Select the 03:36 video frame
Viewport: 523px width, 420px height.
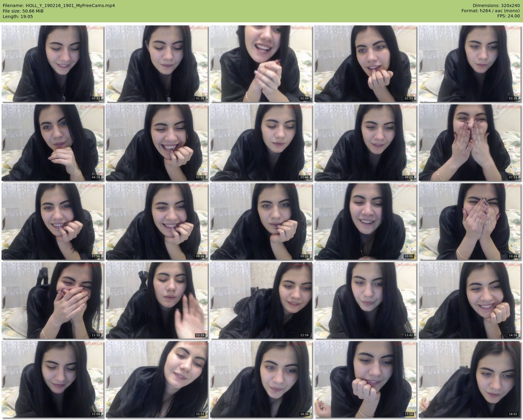[470, 64]
